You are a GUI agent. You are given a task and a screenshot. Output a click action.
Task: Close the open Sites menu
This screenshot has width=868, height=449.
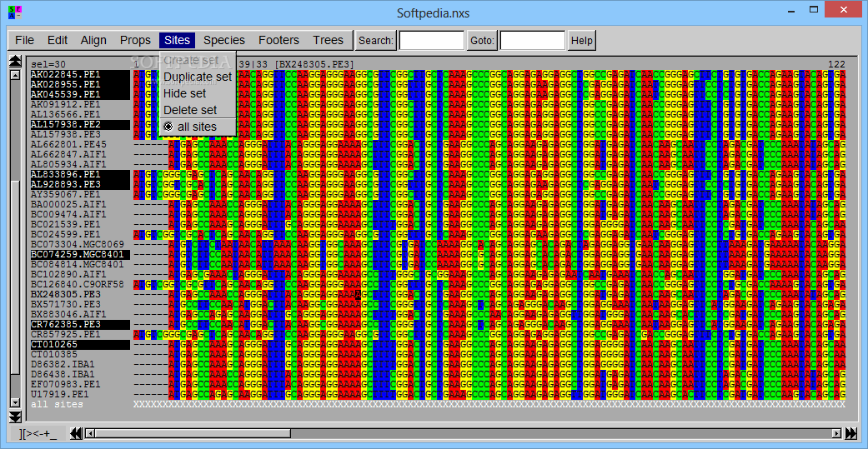point(177,40)
